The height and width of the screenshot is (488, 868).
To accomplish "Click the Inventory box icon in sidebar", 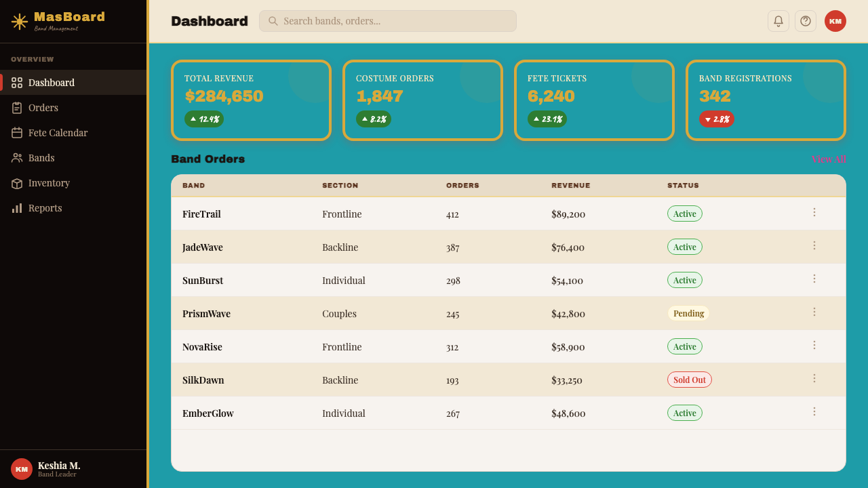I will click(17, 183).
